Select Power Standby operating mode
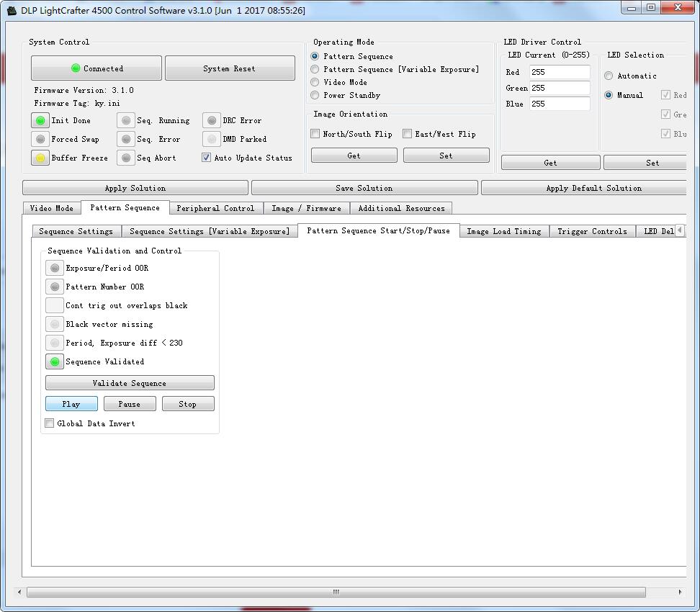This screenshot has width=700, height=612. point(315,95)
